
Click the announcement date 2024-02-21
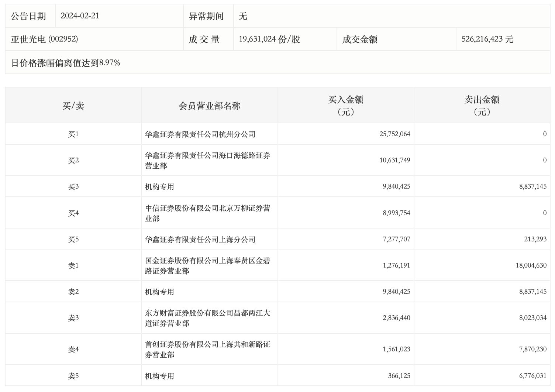click(80, 16)
